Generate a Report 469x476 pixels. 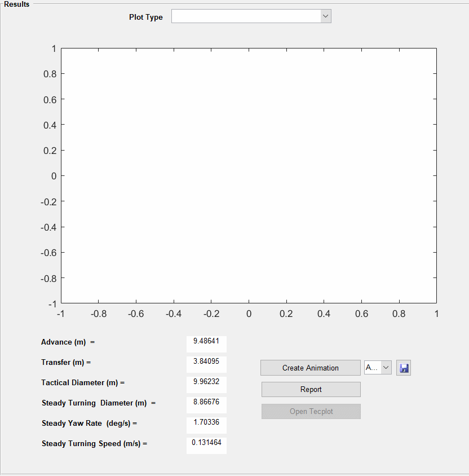[x=311, y=389]
